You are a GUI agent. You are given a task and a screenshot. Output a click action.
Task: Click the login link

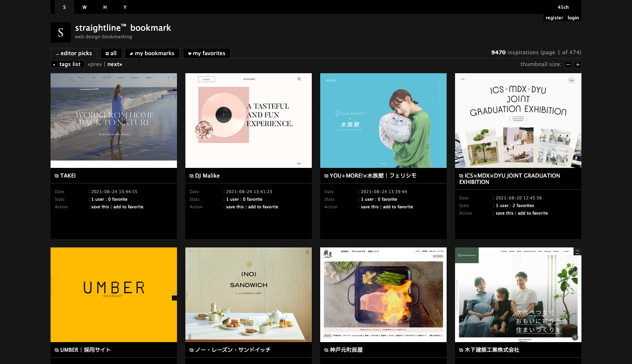pos(573,18)
